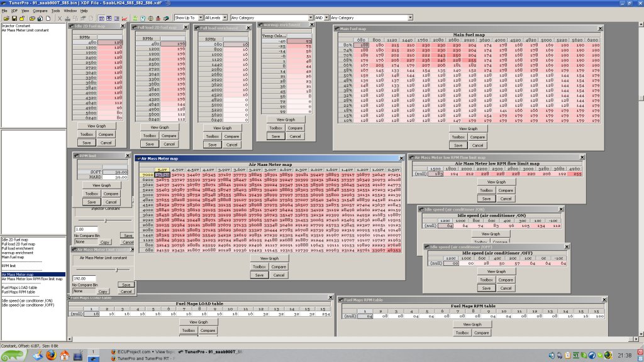Click the yellow padlock toolbar icon
This screenshot has height=362, width=644.
click(x=22, y=18)
